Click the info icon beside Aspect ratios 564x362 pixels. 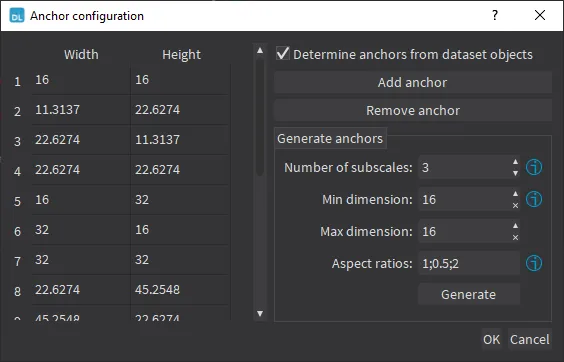tap(534, 263)
